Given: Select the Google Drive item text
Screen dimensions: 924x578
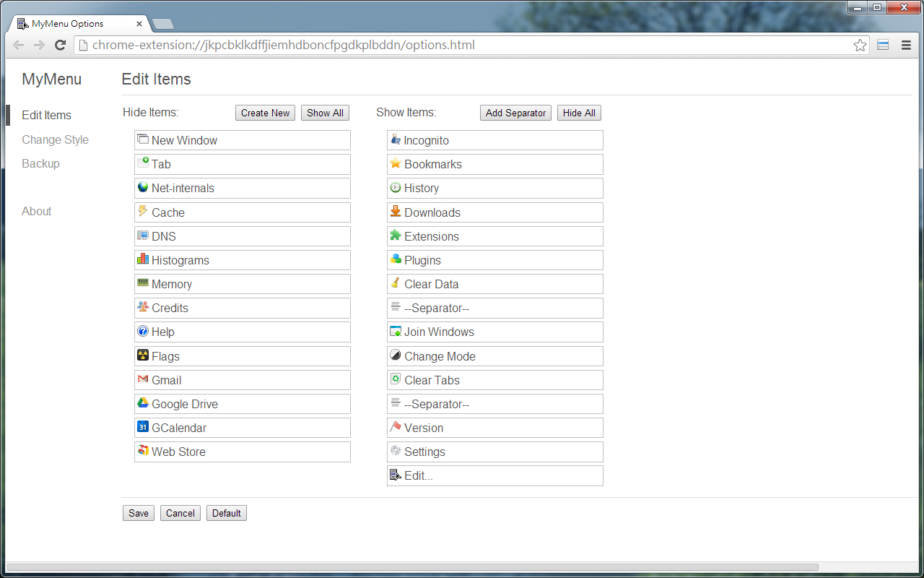Looking at the screenshot, I should (185, 404).
